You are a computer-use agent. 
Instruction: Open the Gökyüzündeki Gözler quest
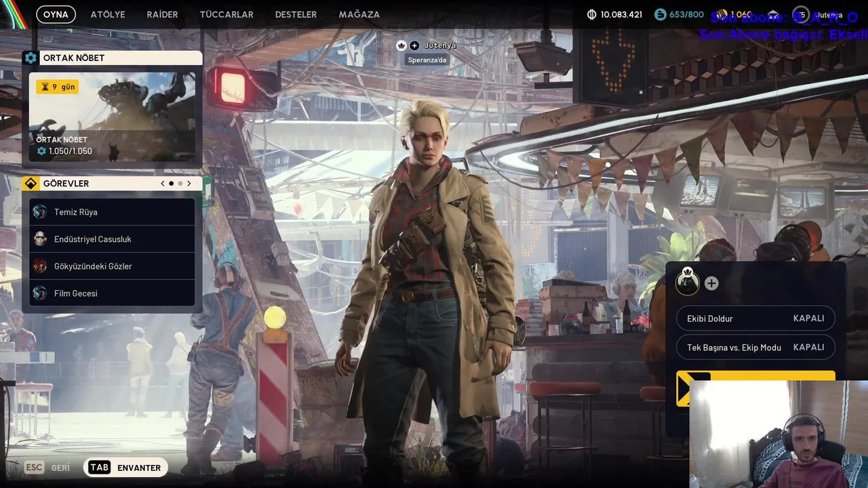tap(112, 266)
